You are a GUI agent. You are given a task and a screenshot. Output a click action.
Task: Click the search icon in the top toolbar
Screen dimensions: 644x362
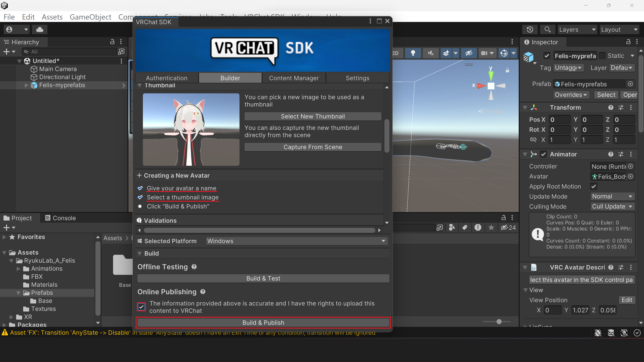pos(548,29)
